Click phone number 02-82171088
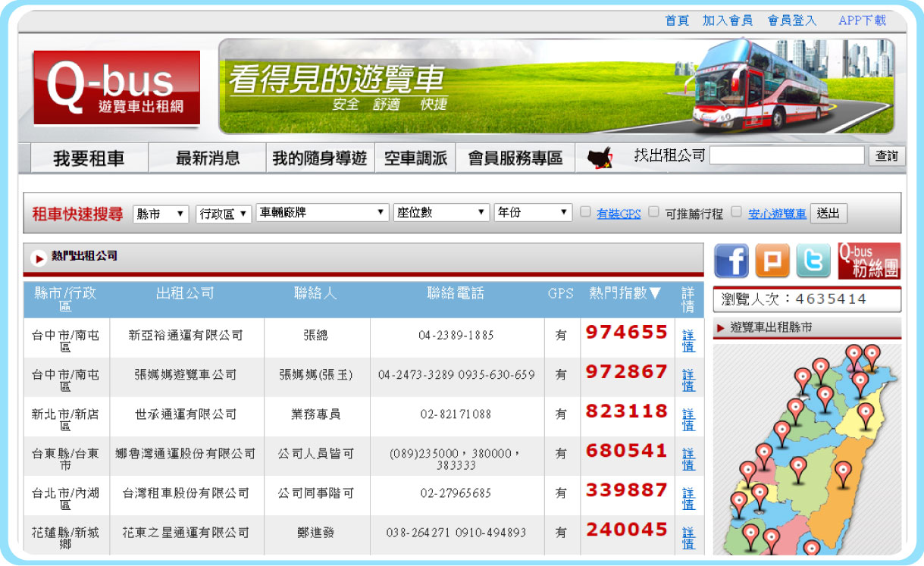The image size is (924, 566). (456, 414)
